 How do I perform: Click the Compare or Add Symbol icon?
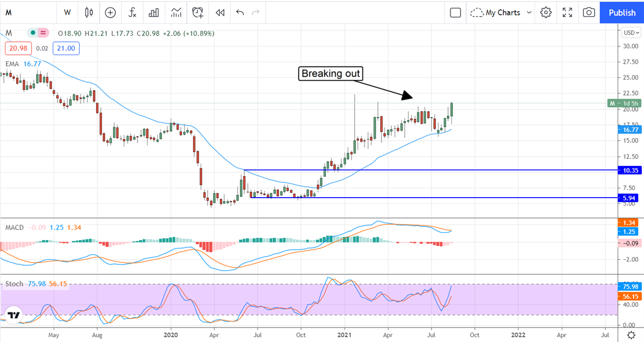(111, 12)
